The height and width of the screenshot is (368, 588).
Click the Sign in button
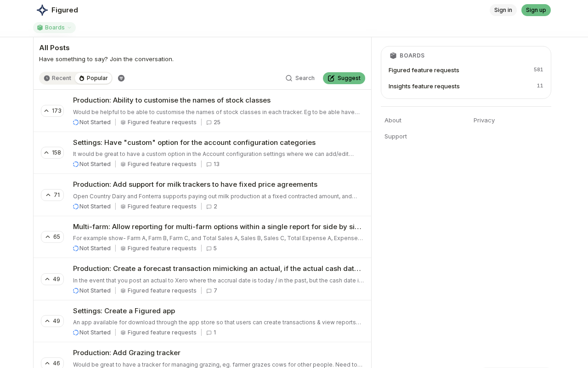(x=503, y=10)
